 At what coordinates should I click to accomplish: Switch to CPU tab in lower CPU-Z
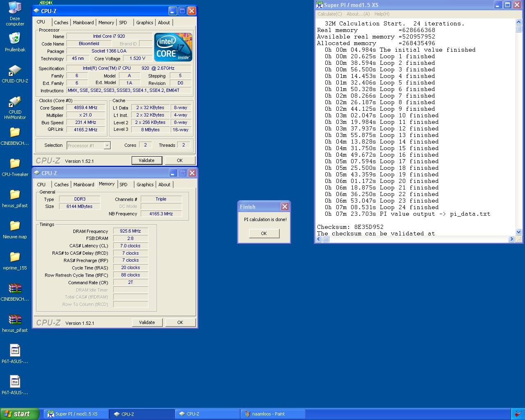point(41,185)
